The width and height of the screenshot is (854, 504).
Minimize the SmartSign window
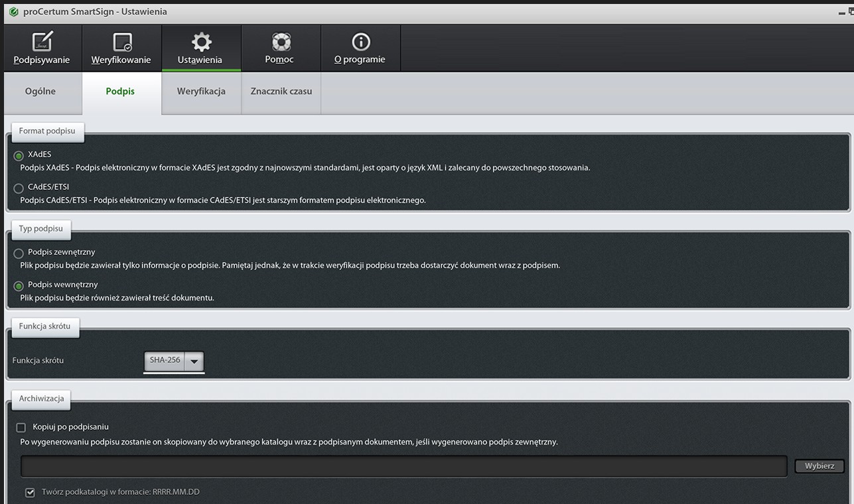click(842, 13)
